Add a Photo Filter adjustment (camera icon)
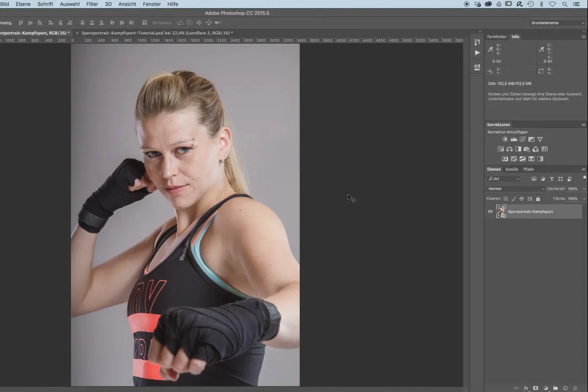 click(x=527, y=149)
